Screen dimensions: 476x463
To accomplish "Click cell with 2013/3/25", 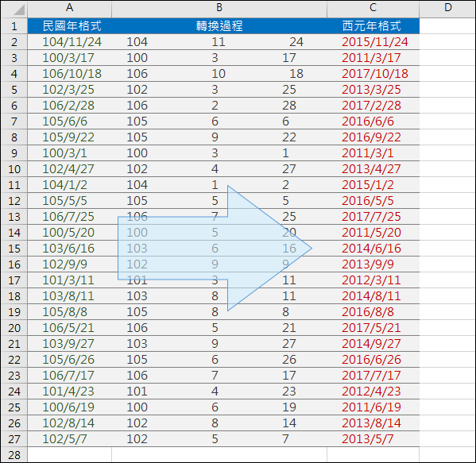I will click(373, 90).
